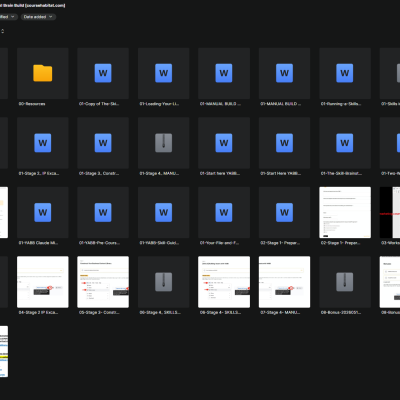This screenshot has width=400, height=400.
Task: Open the '06-Stage 4- SKILLS...' preview thumbnail
Action: point(224,282)
